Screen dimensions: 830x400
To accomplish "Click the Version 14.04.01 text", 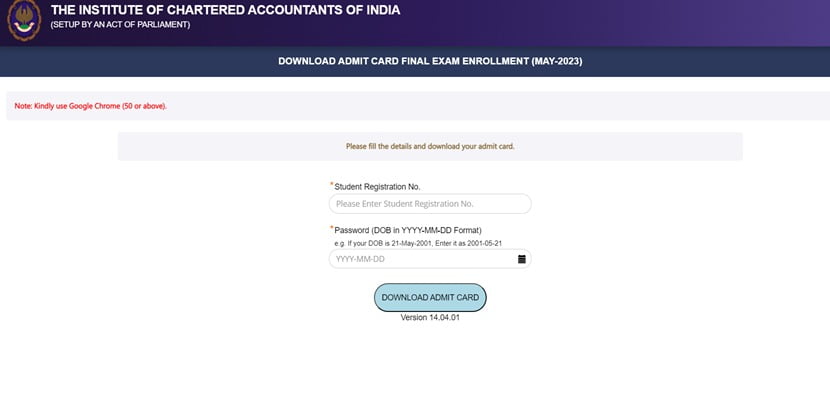I will tap(430, 317).
